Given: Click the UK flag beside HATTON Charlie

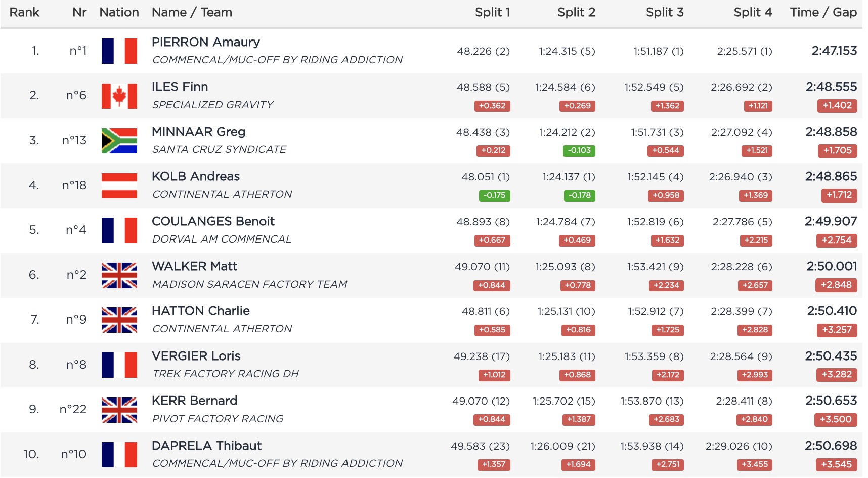Looking at the screenshot, I should 119,320.
